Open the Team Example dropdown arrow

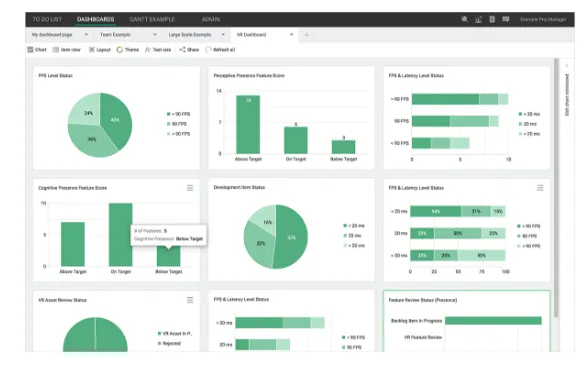coord(154,34)
